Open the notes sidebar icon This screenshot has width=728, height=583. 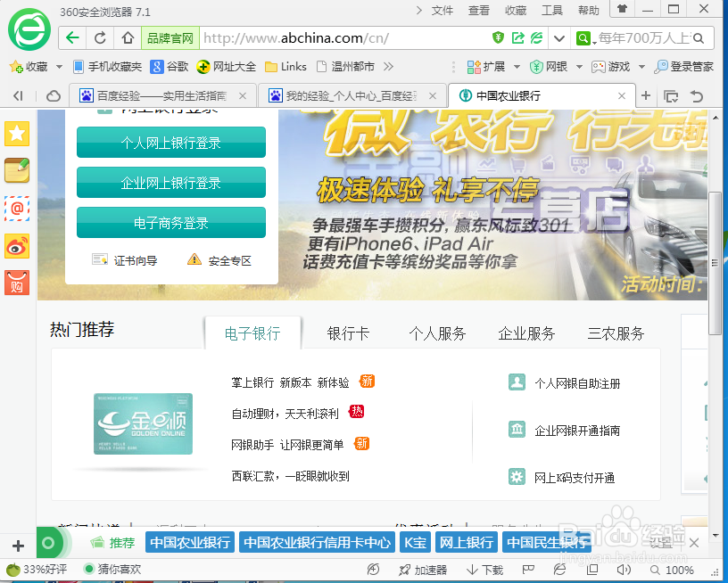(17, 170)
